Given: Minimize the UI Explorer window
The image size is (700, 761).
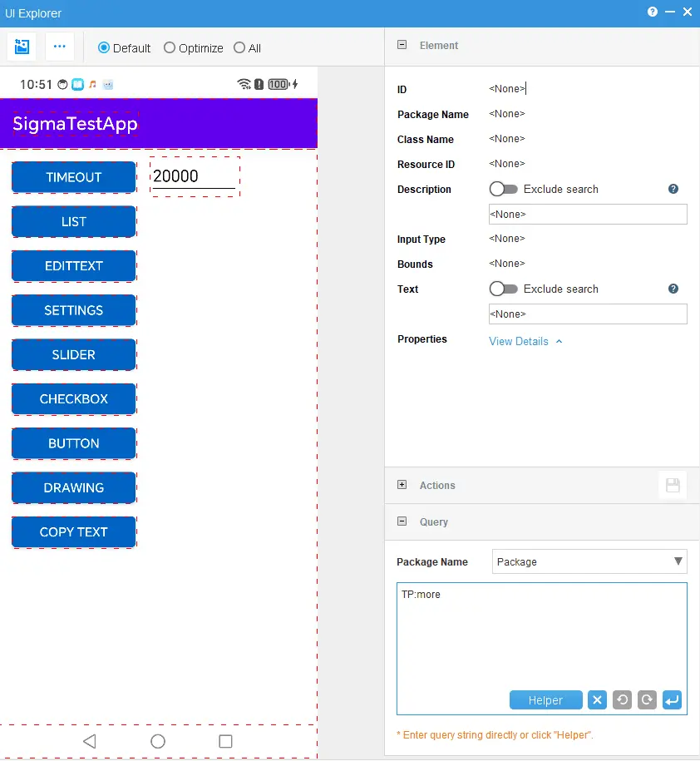Looking at the screenshot, I should 670,12.
